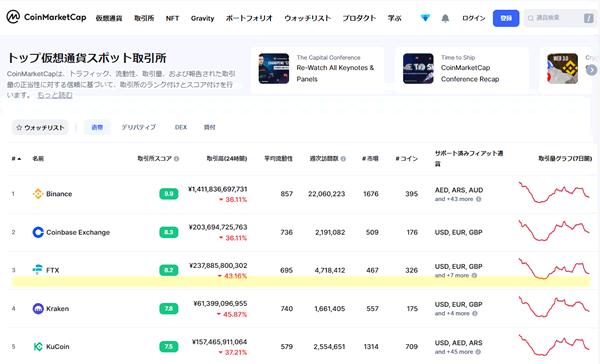
Task: Click the blue 登録 button
Action: point(506,18)
